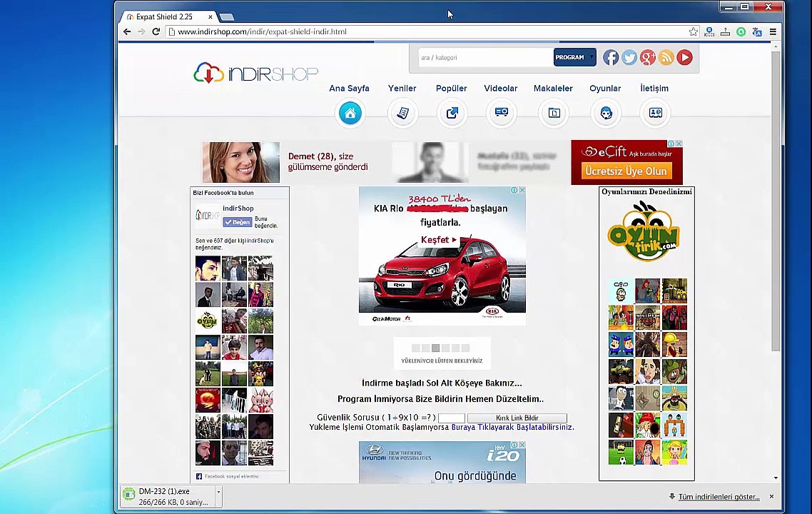
Task: Click the indirShop Facebook page name
Action: 238,208
